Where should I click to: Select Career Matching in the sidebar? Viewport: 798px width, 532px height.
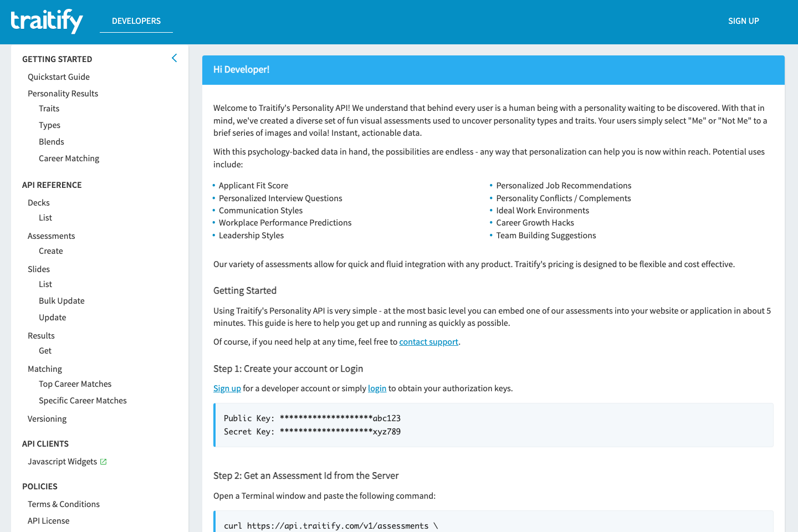[x=69, y=158]
